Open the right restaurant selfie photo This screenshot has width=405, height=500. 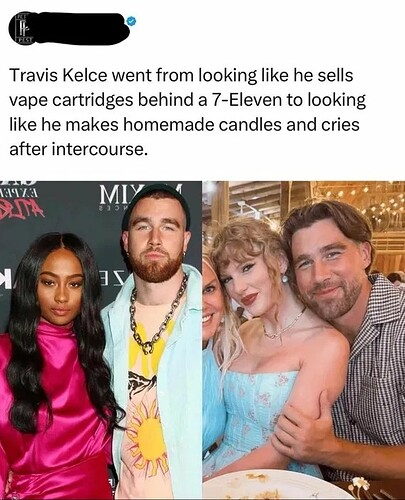[x=304, y=340]
